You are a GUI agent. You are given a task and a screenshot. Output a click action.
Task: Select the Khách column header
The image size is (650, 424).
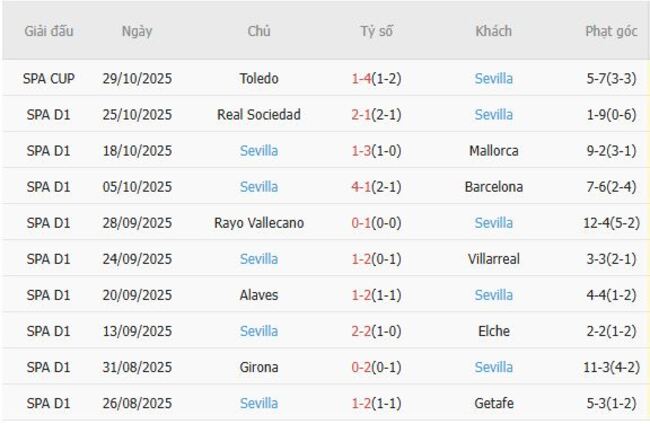click(x=493, y=31)
